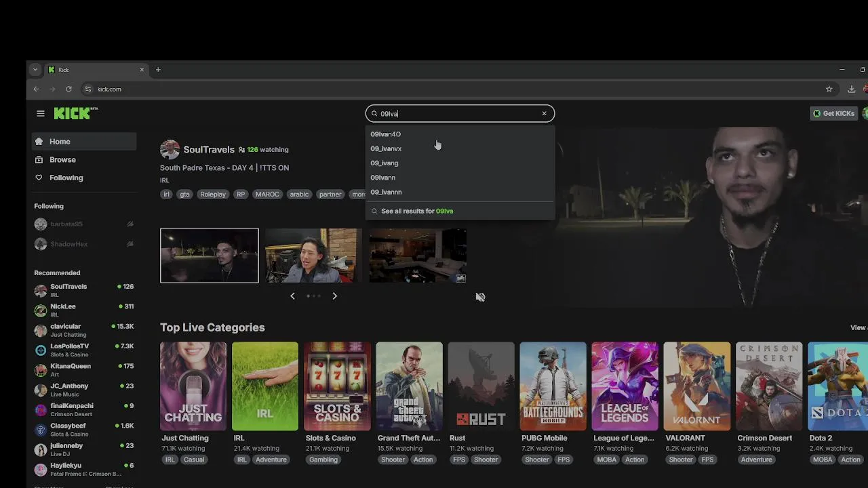Select the 09_Ivannn search suggestion
The image size is (868, 488).
pos(460,192)
